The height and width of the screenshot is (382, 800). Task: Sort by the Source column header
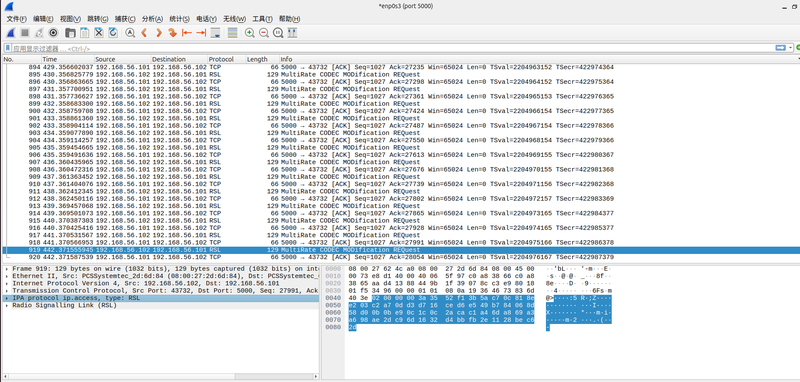click(122, 59)
